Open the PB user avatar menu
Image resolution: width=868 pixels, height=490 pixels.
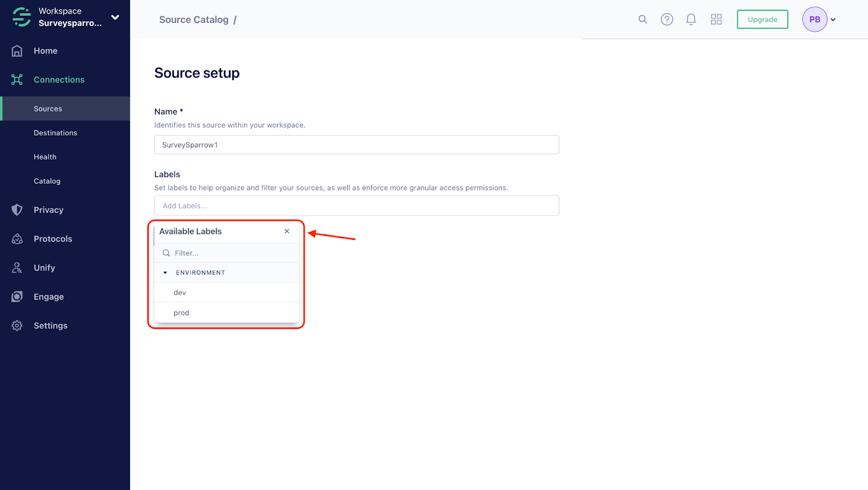(815, 20)
